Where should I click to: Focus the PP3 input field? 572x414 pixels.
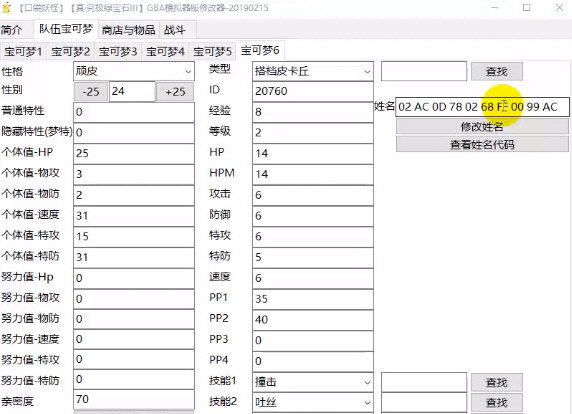(x=313, y=340)
